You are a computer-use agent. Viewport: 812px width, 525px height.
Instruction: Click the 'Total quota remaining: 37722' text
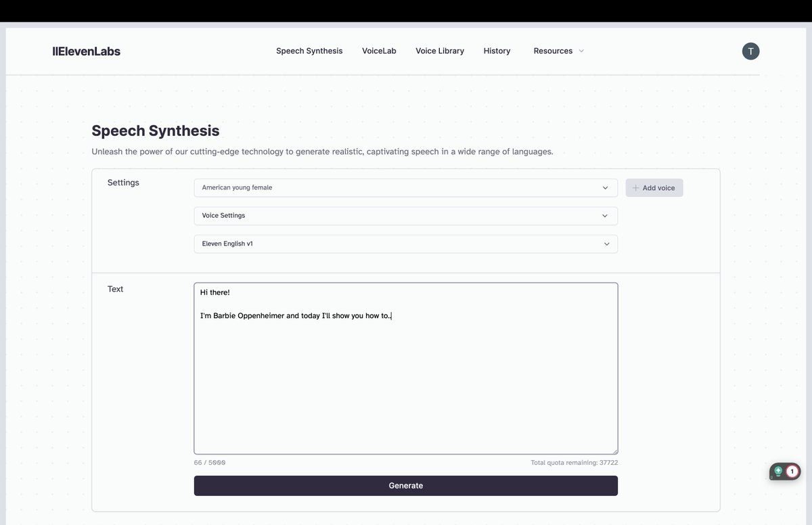pos(574,463)
